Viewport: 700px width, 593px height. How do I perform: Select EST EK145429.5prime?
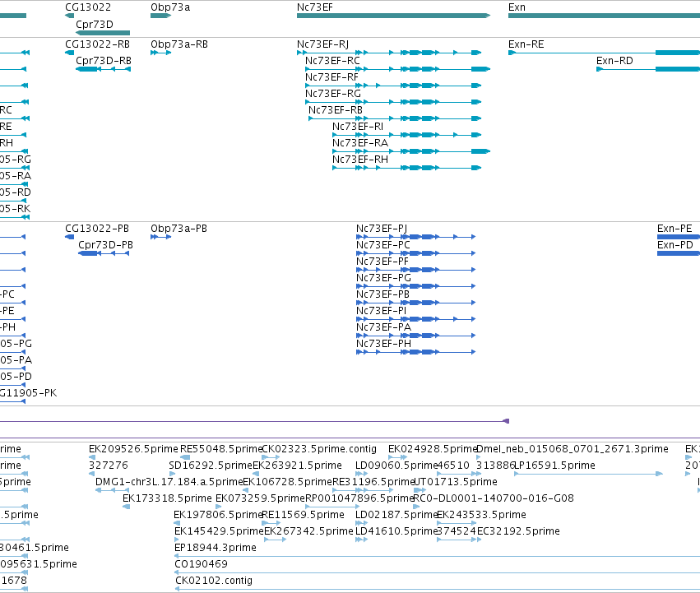219,531
